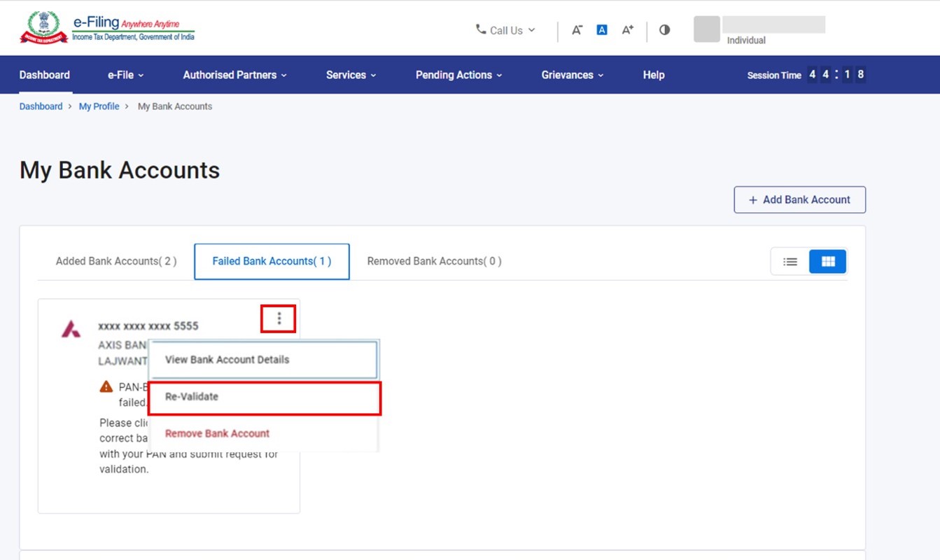Image resolution: width=940 pixels, height=560 pixels.
Task: Expand the Call Us dropdown
Action: click(x=505, y=30)
